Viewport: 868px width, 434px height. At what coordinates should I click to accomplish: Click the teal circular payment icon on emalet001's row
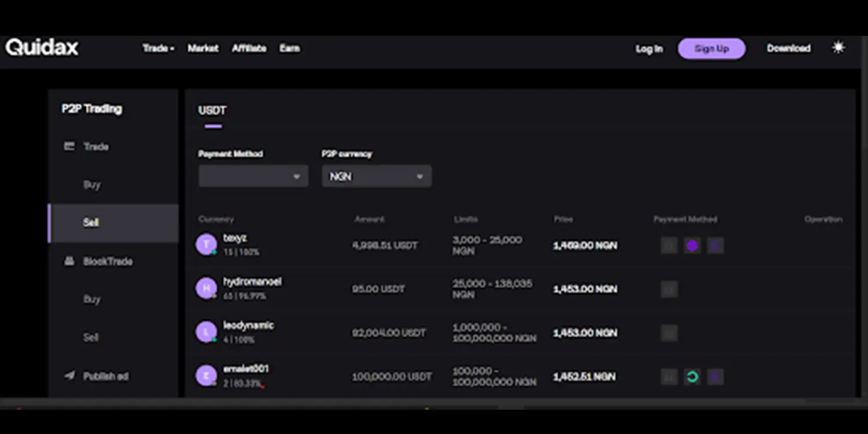pos(692,376)
